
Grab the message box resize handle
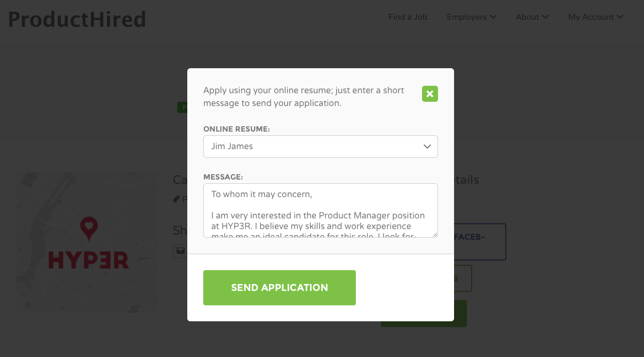coord(435,234)
